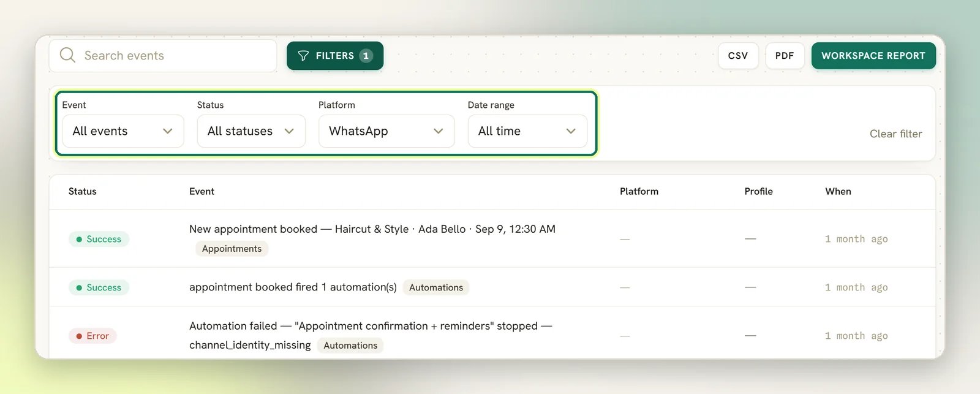The height and width of the screenshot is (394, 980).
Task: Click 1 month ago on the Haircut & Style row
Action: (856, 239)
